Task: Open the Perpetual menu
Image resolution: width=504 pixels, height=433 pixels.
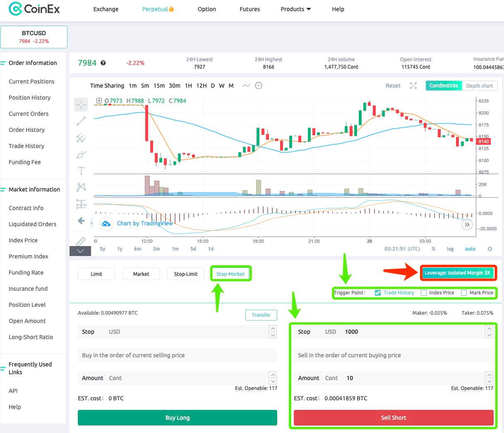Action: pyautogui.click(x=158, y=9)
